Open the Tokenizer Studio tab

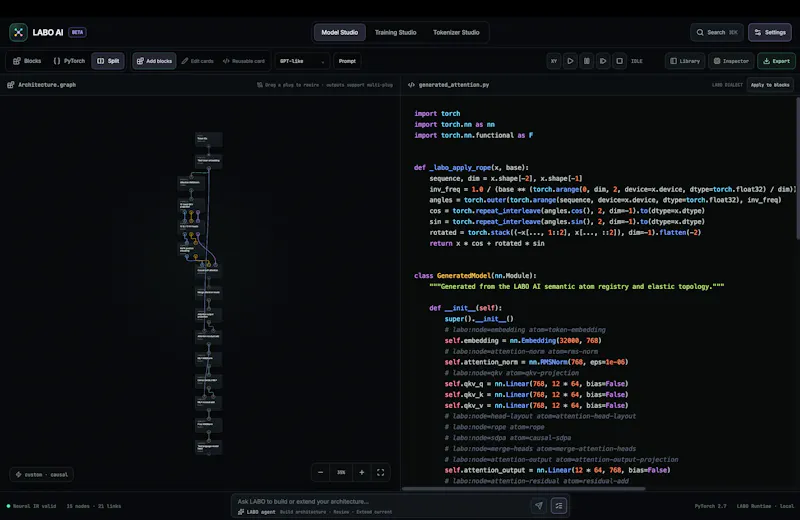[456, 32]
